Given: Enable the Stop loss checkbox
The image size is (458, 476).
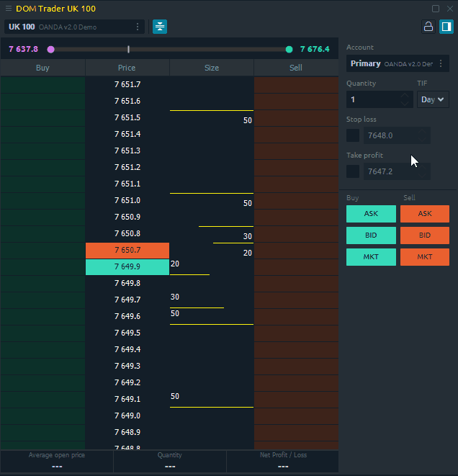Looking at the screenshot, I should point(353,135).
